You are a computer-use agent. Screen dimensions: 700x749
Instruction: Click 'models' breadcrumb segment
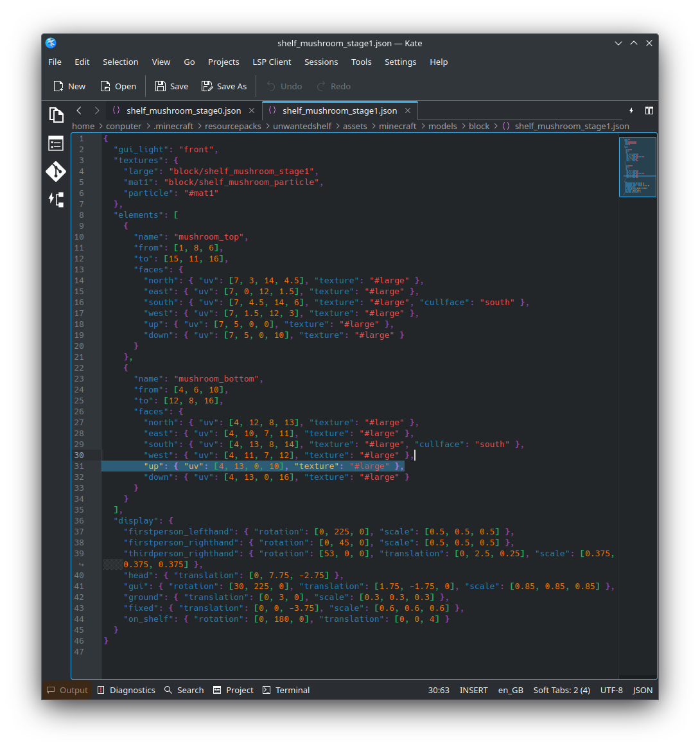point(442,126)
